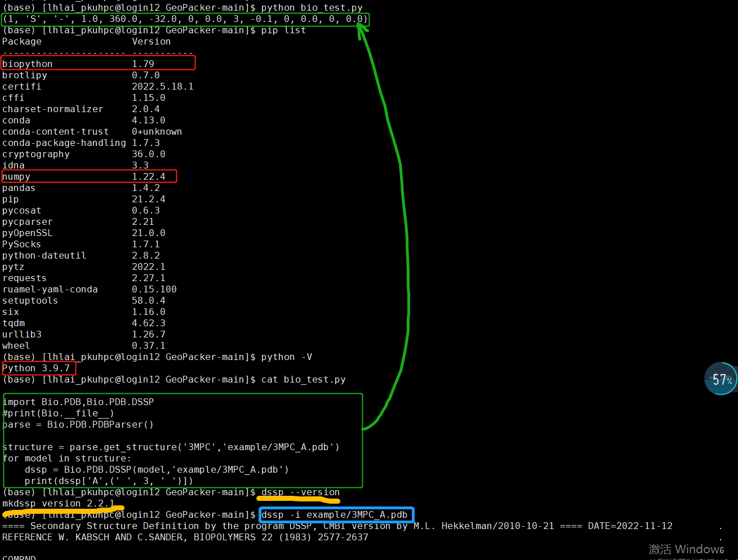
Task: Select the wheel package row
Action: pyautogui.click(x=16, y=345)
